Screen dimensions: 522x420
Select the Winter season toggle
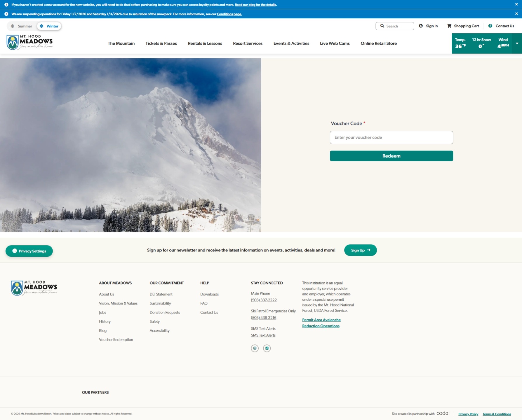[x=49, y=26]
